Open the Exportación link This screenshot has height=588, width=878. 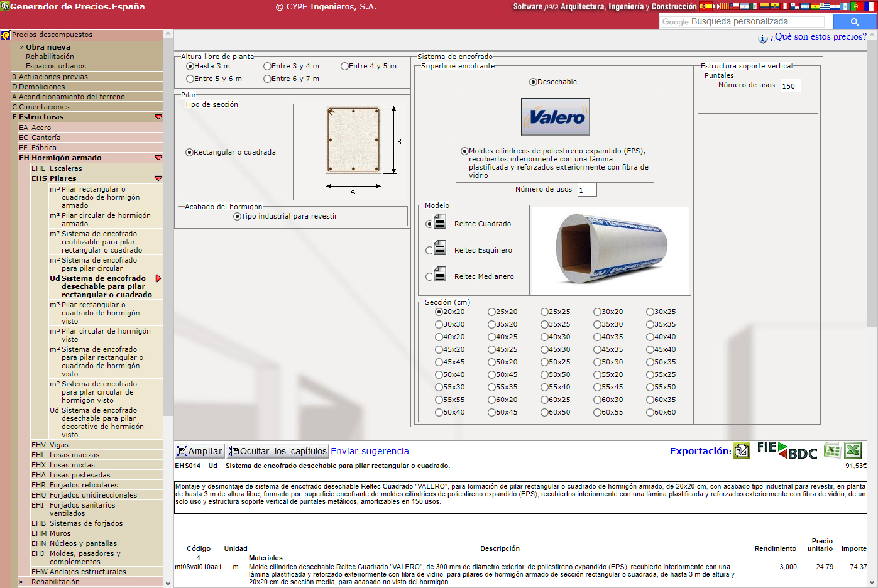point(700,451)
